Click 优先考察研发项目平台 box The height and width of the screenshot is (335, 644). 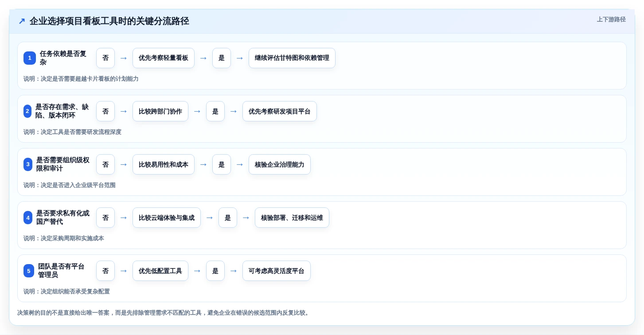click(x=280, y=111)
